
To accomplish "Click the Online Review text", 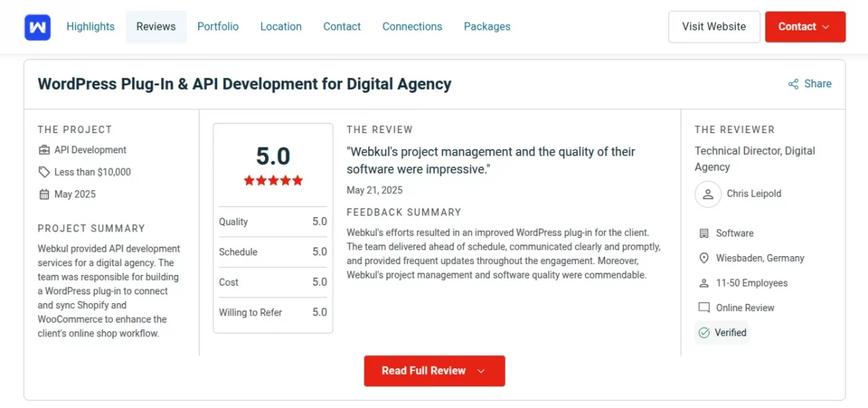I will tap(746, 307).
